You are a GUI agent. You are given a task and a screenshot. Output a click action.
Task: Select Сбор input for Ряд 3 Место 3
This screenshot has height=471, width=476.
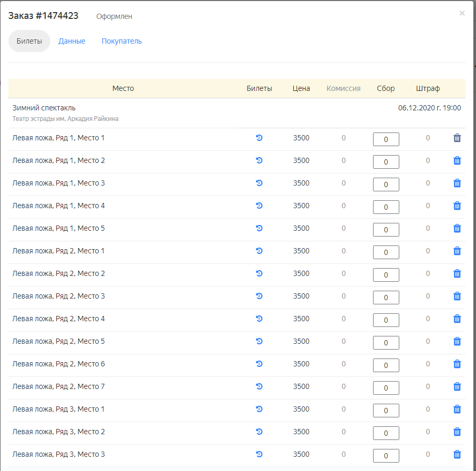pyautogui.click(x=386, y=456)
